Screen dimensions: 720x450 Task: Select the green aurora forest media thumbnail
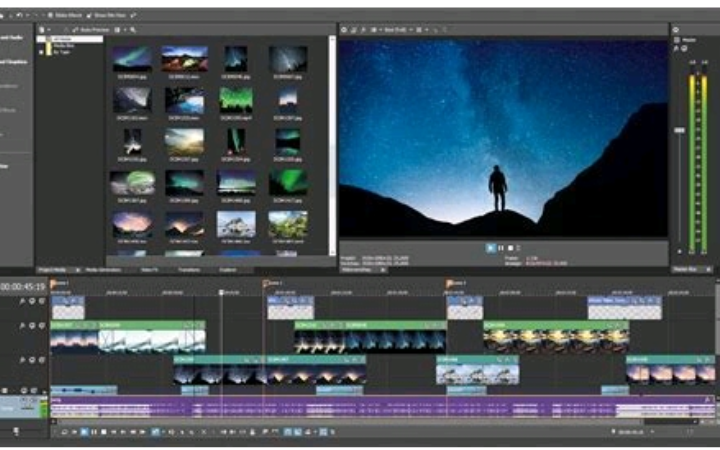click(236, 101)
